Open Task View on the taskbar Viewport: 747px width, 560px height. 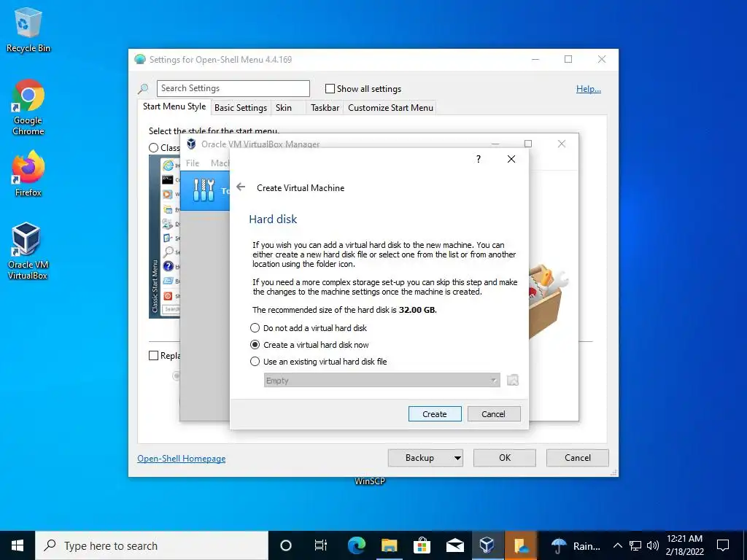[321, 545]
